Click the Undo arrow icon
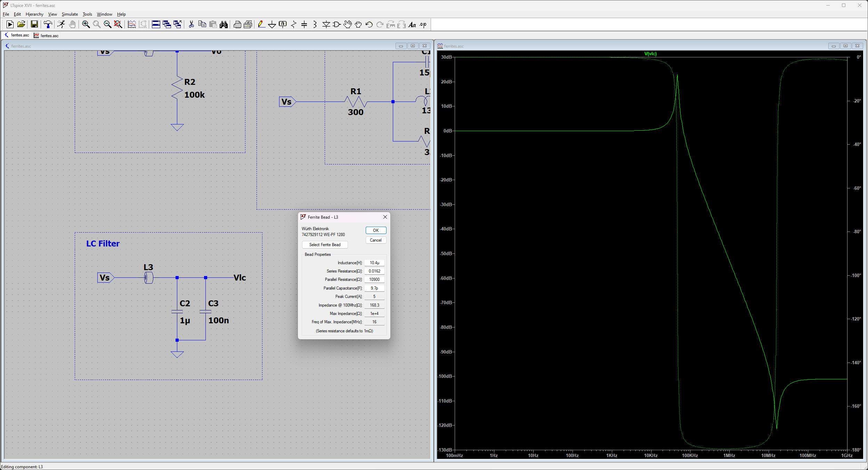 [369, 24]
